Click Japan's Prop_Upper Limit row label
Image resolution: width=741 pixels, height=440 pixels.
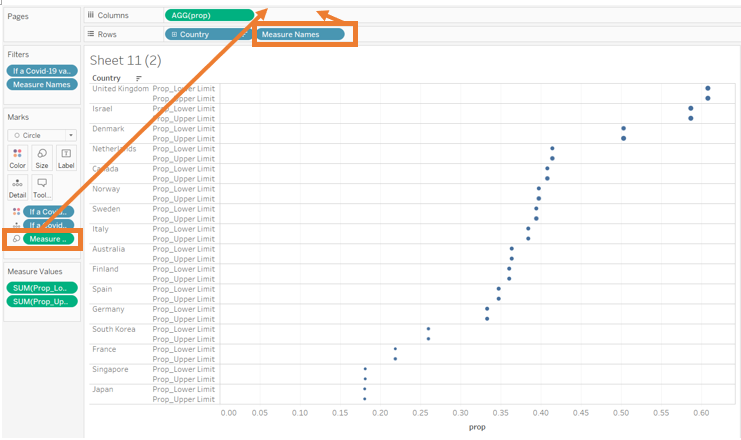tap(183, 399)
